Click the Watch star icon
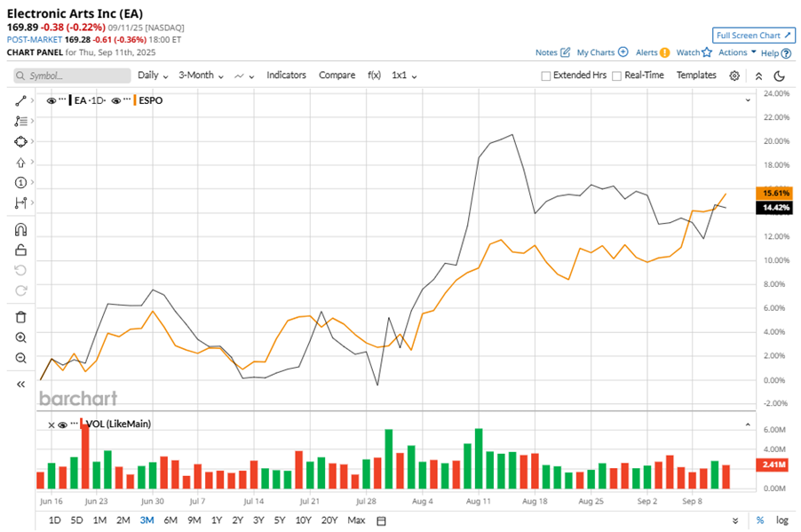The width and height of the screenshot is (801, 532). click(707, 52)
